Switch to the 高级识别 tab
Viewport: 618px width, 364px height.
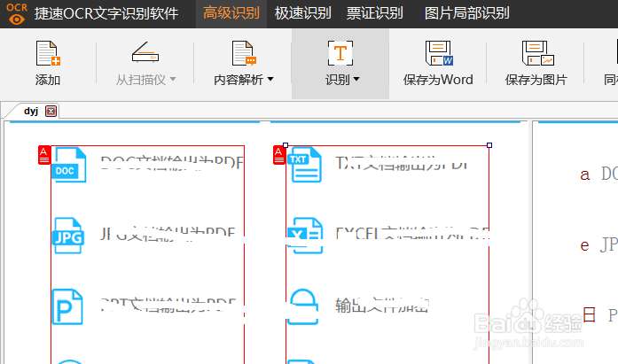coord(231,13)
